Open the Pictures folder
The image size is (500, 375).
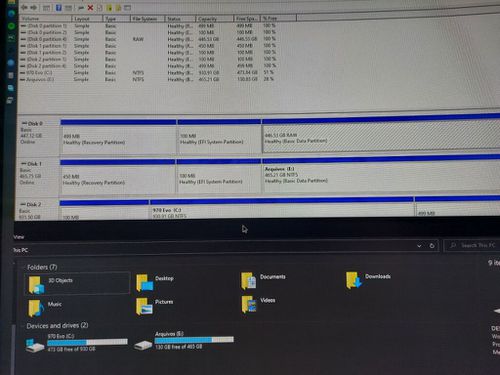click(155, 306)
